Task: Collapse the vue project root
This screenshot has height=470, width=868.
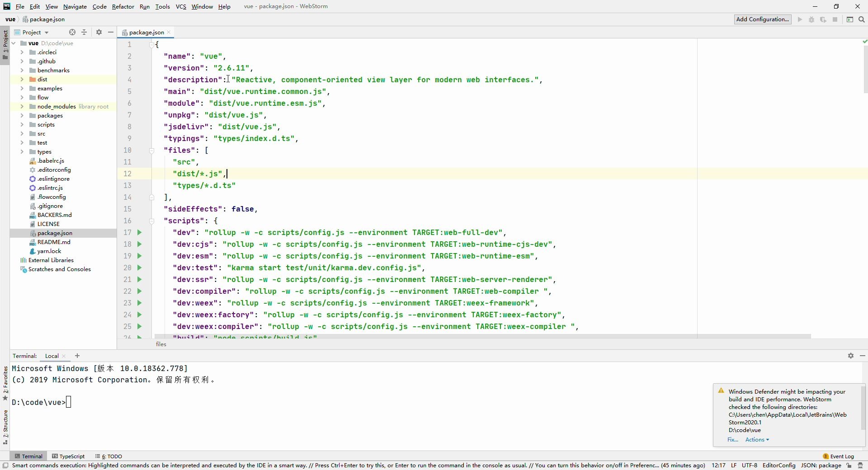Action: click(x=14, y=43)
